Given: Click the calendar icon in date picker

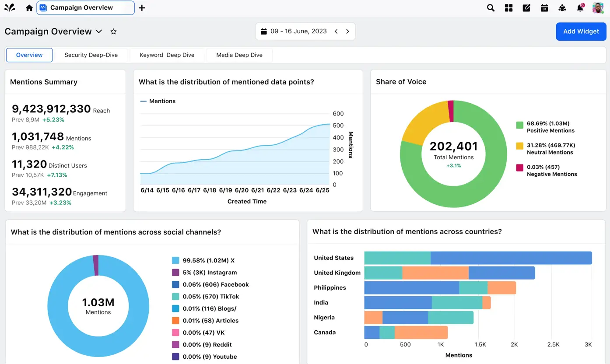Looking at the screenshot, I should [263, 31].
